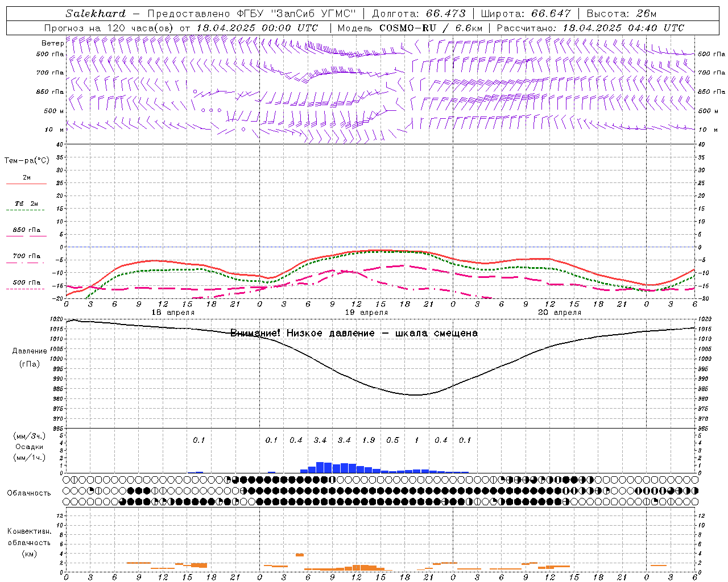728x582 pixels.
Task: Click the '2м' temperature legend entry
Action: (x=27, y=177)
